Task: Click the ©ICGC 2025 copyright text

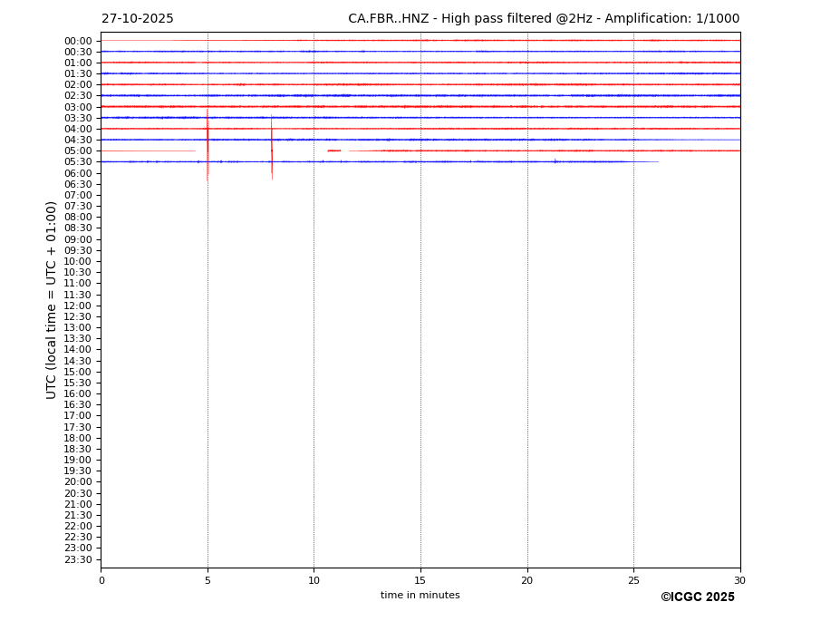Action: [x=697, y=597]
